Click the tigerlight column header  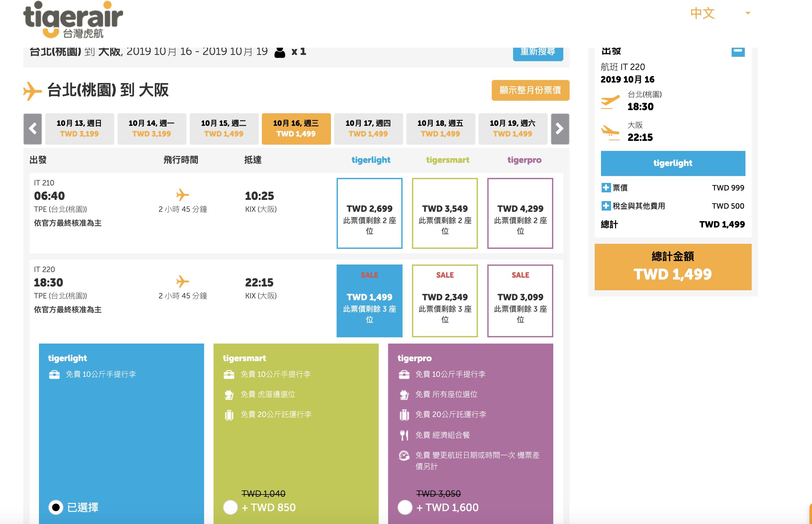pyautogui.click(x=371, y=160)
